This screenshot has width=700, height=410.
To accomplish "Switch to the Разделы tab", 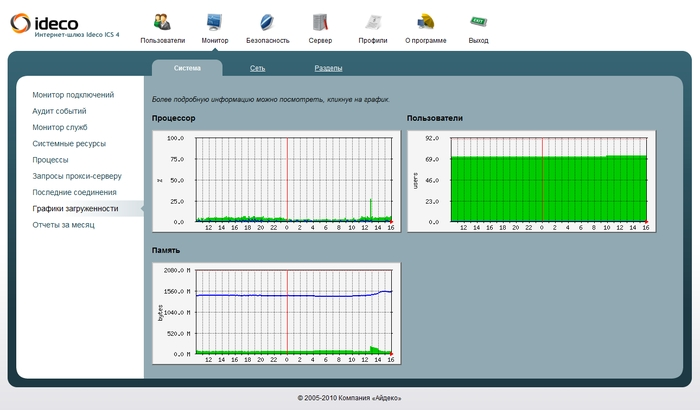I will coord(329,68).
